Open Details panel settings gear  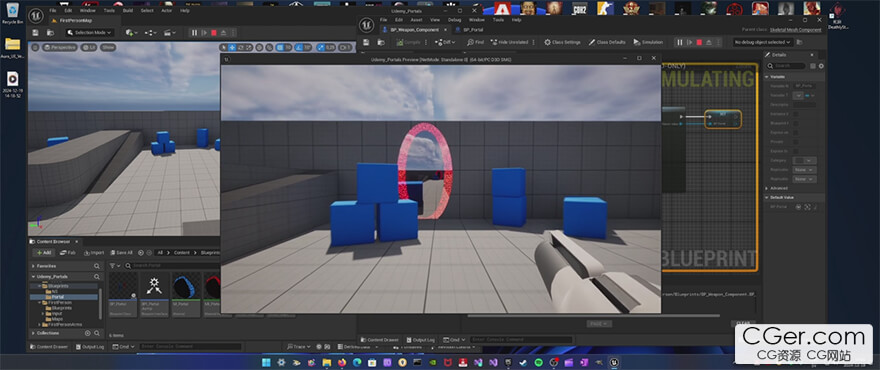(x=821, y=66)
